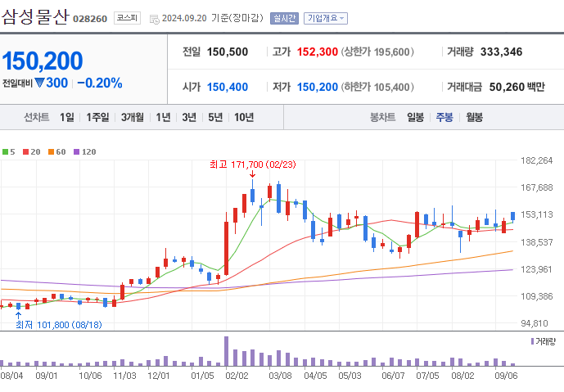Click the purple 거래량 volume legend marker
This screenshot has width=564, height=392.
(532, 341)
